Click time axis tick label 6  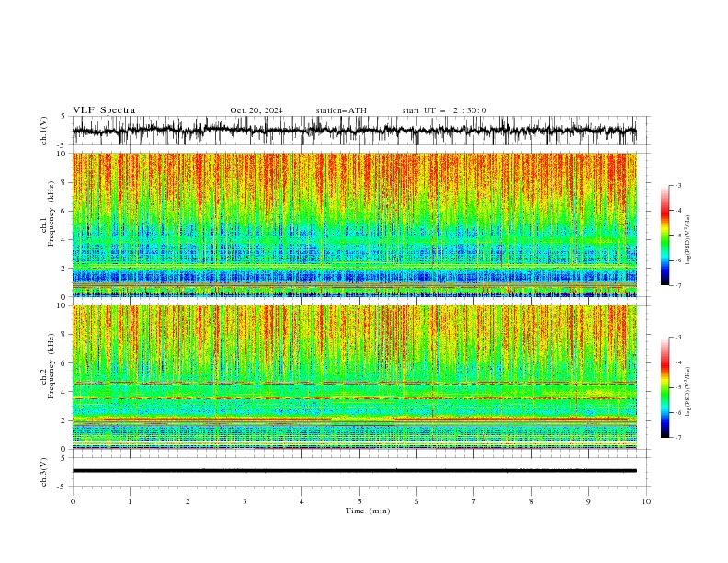tap(416, 501)
